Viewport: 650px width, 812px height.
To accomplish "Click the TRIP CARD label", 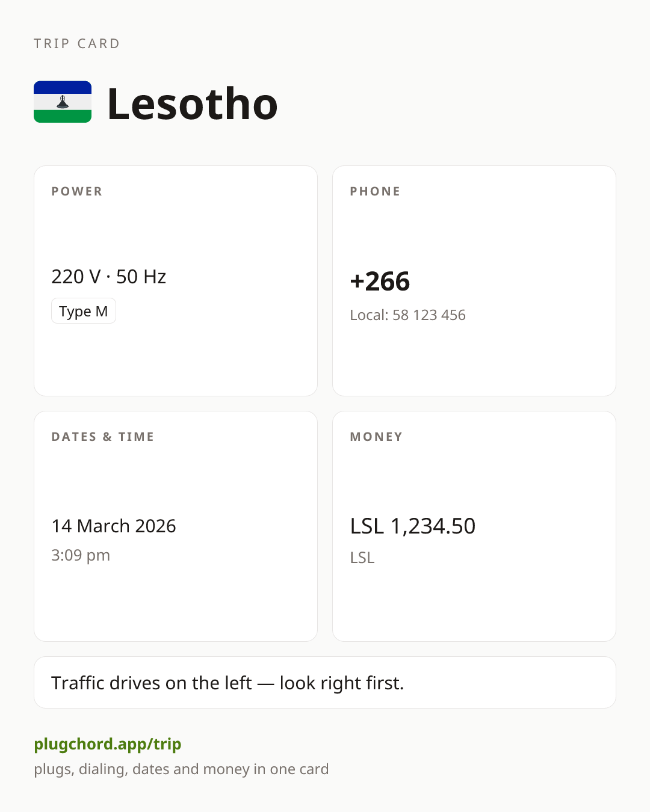I will [77, 43].
